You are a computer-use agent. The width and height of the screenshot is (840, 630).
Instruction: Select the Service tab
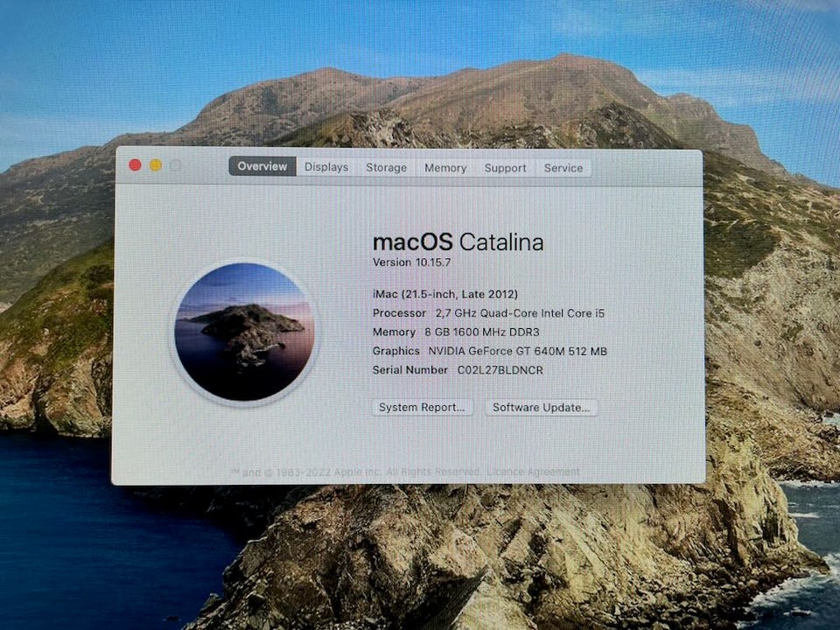pos(563,168)
